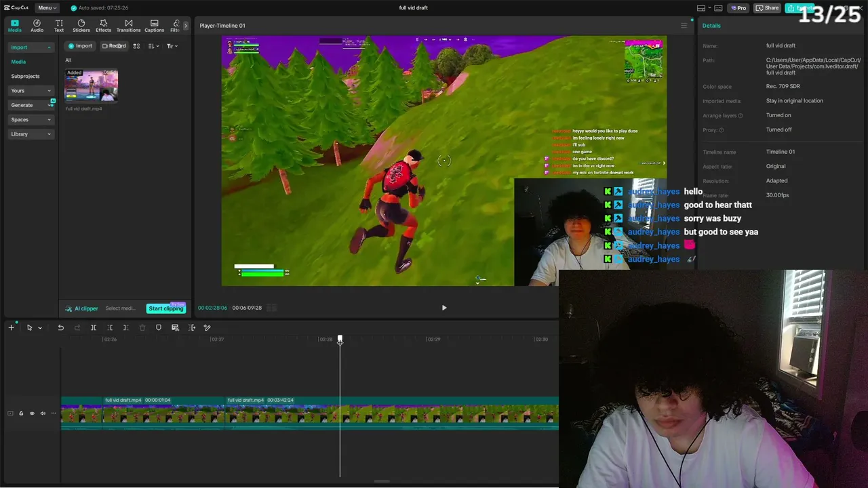
Task: Open the selection tool dropdown arrow
Action: click(40, 328)
